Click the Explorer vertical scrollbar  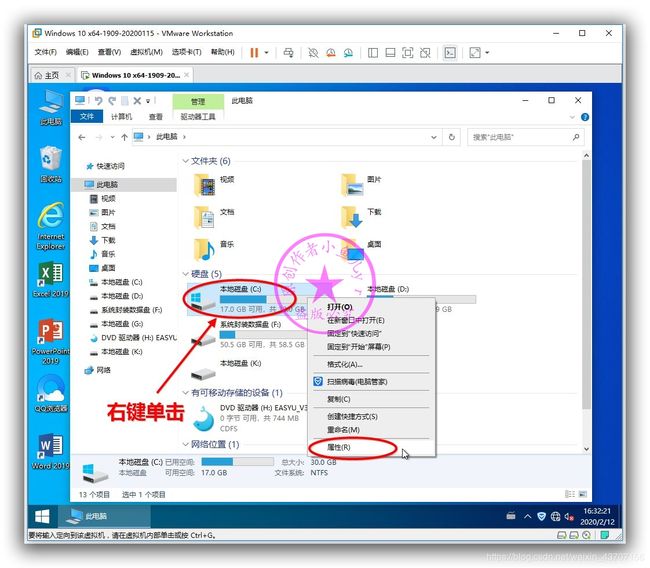(x=586, y=284)
